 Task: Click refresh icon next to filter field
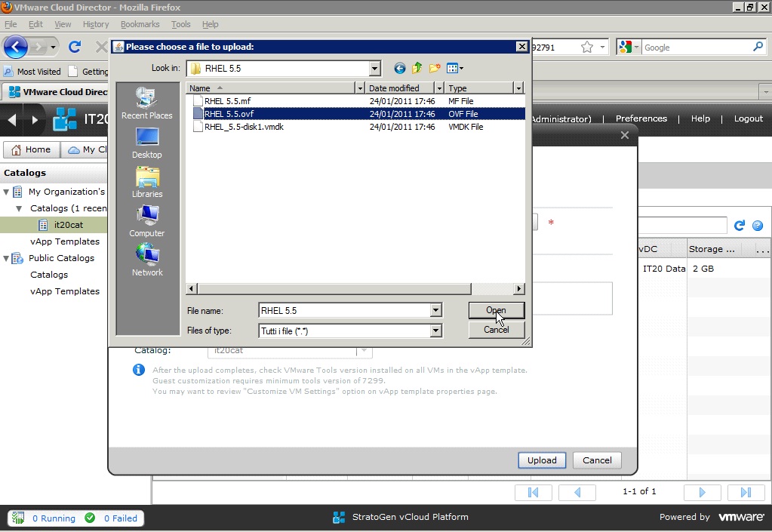pyautogui.click(x=740, y=226)
